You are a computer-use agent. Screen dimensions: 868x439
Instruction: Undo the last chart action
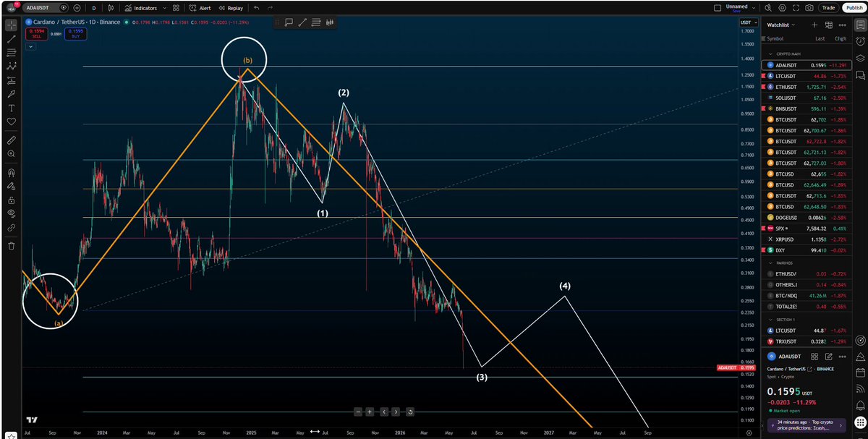[x=256, y=8]
